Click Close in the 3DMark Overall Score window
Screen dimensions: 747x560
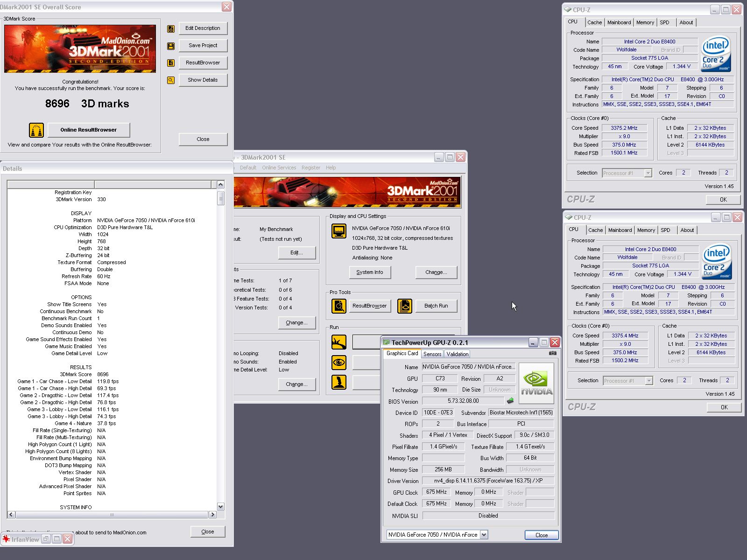(x=203, y=139)
